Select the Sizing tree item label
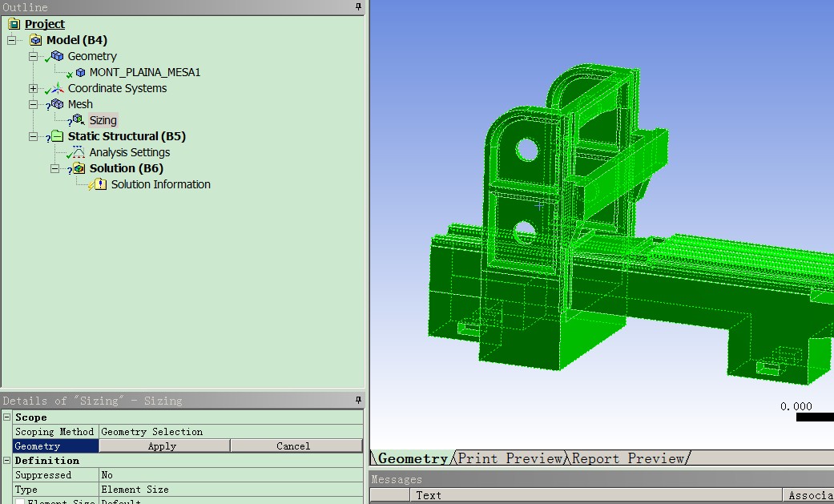Viewport: 834px width, 504px height. click(103, 120)
